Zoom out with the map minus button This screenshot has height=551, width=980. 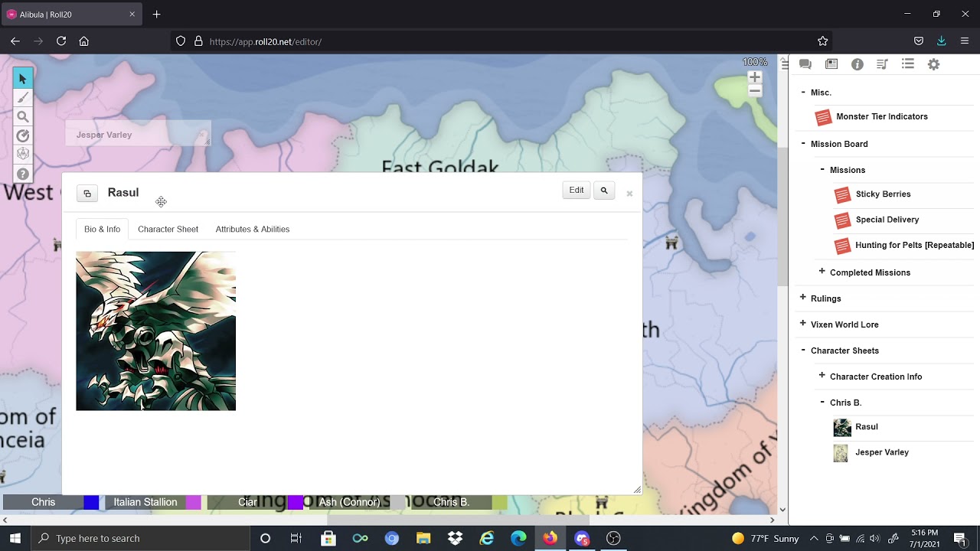(x=755, y=91)
